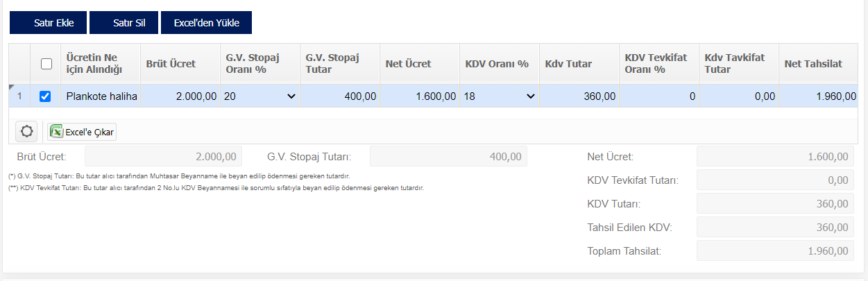The image size is (868, 281).
Task: Open G.V. Stopaj Oranı dropdown showing 20
Action: [260, 96]
